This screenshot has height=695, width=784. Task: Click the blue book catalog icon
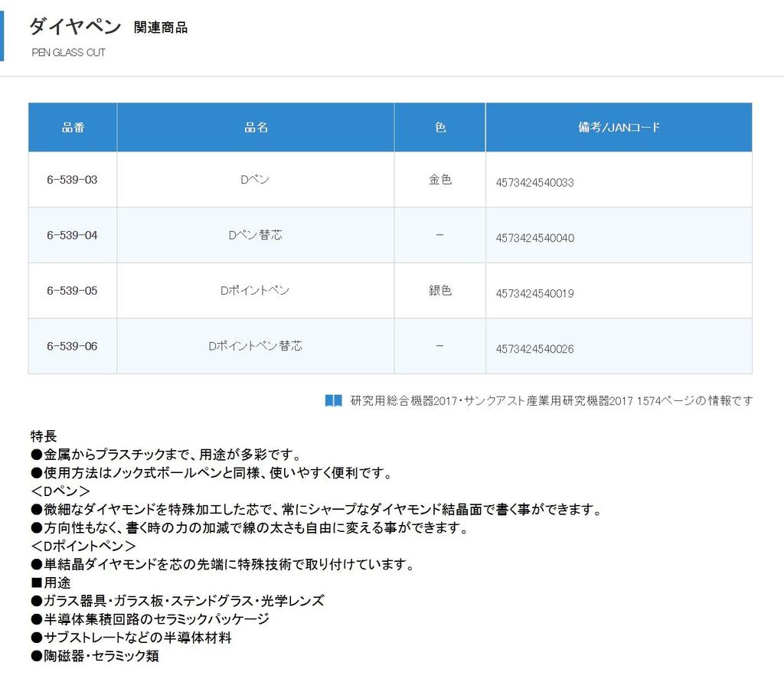333,400
